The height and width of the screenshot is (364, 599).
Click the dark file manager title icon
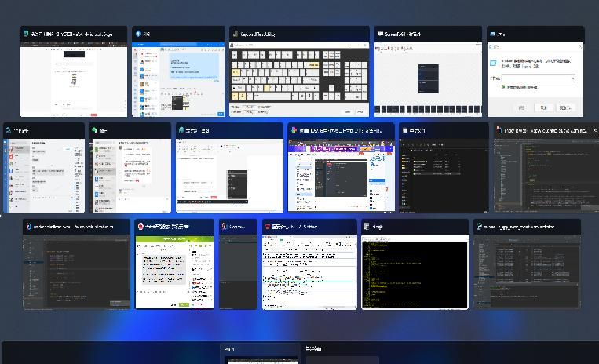point(405,130)
